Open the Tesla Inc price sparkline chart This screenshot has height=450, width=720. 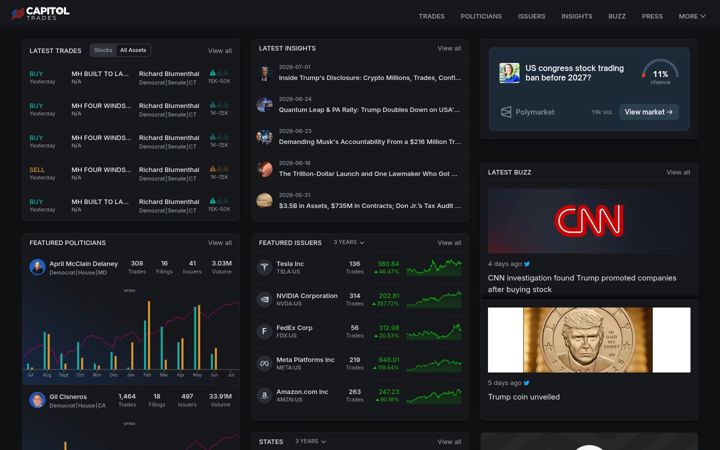[x=433, y=267]
